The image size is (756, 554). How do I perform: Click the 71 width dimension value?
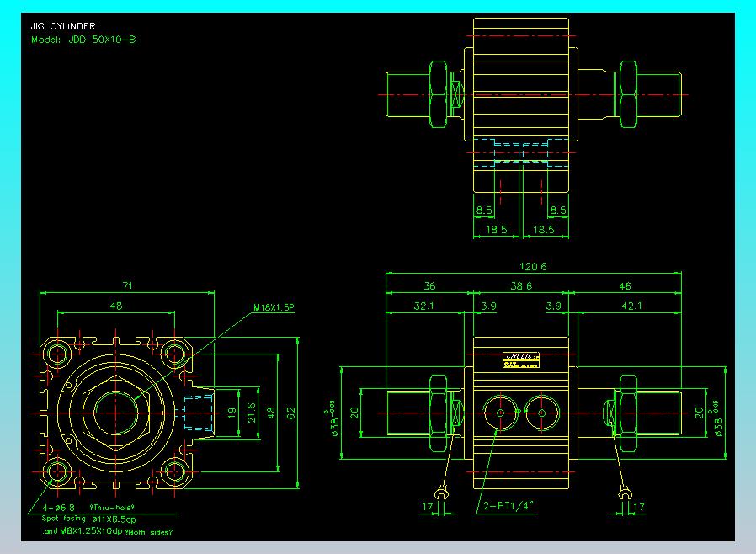coord(127,285)
